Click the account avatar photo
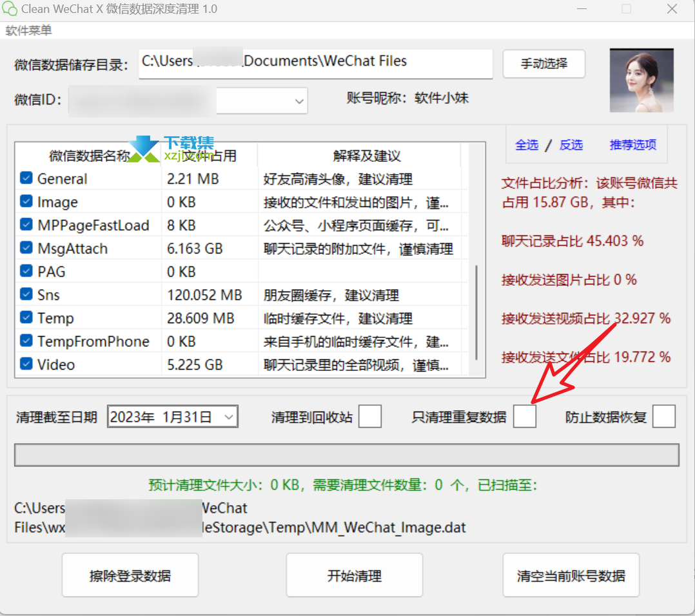The width and height of the screenshot is (695, 616). click(x=641, y=80)
